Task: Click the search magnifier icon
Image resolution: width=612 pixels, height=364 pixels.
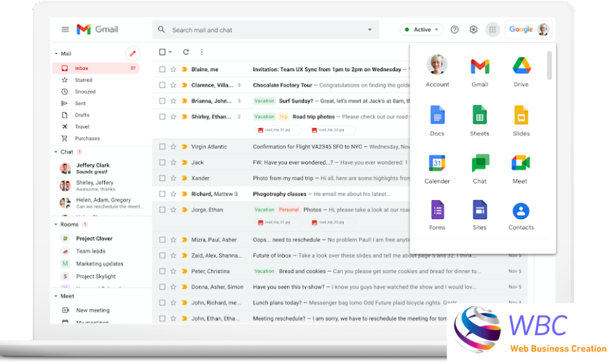Action: pyautogui.click(x=161, y=29)
